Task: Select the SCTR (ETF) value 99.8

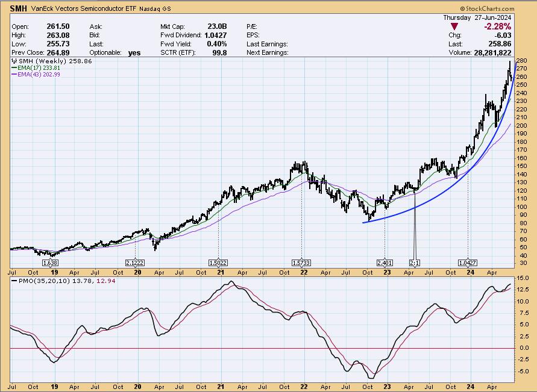Action: click(219, 52)
